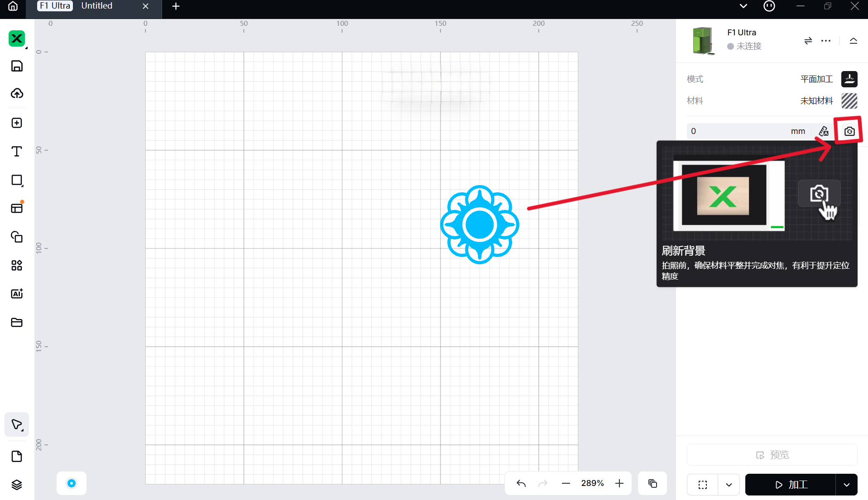Select the Text tool in sidebar

click(17, 152)
